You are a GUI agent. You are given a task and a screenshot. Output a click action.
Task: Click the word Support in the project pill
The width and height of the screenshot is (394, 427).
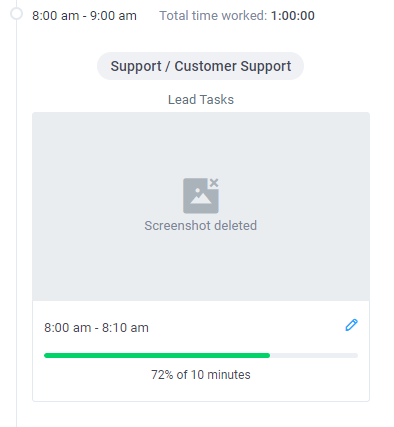pyautogui.click(x=136, y=66)
